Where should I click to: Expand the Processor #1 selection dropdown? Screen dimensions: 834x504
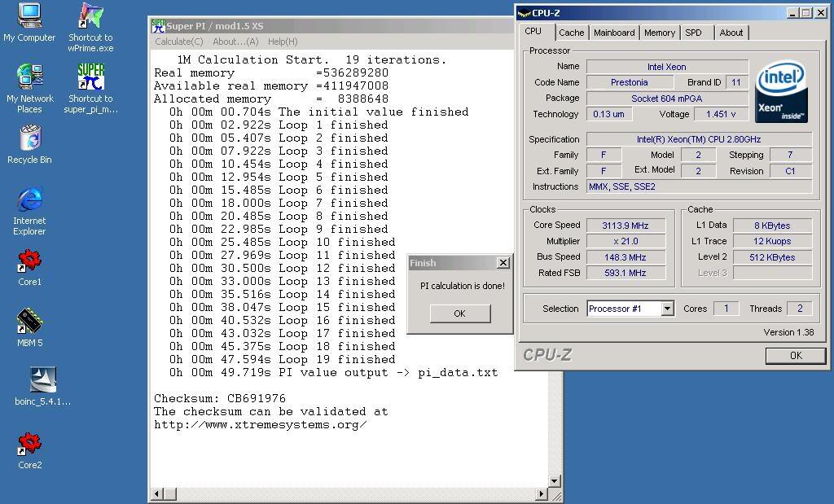pos(668,309)
